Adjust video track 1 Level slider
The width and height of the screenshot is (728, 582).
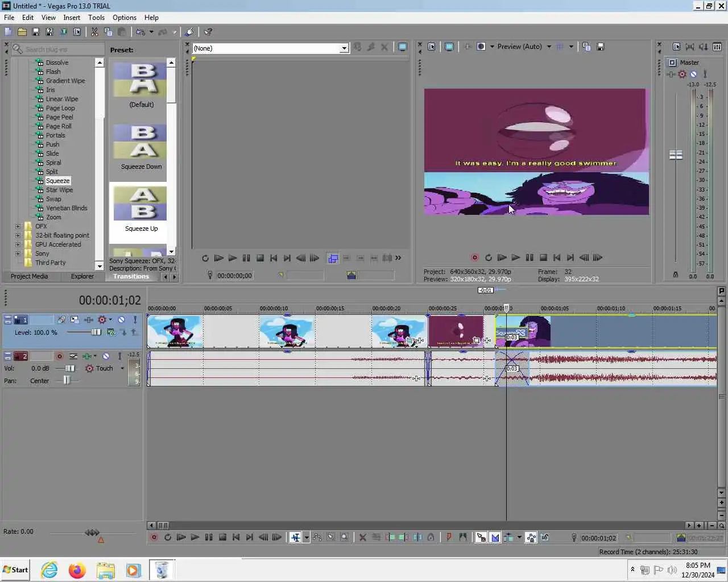(x=96, y=332)
